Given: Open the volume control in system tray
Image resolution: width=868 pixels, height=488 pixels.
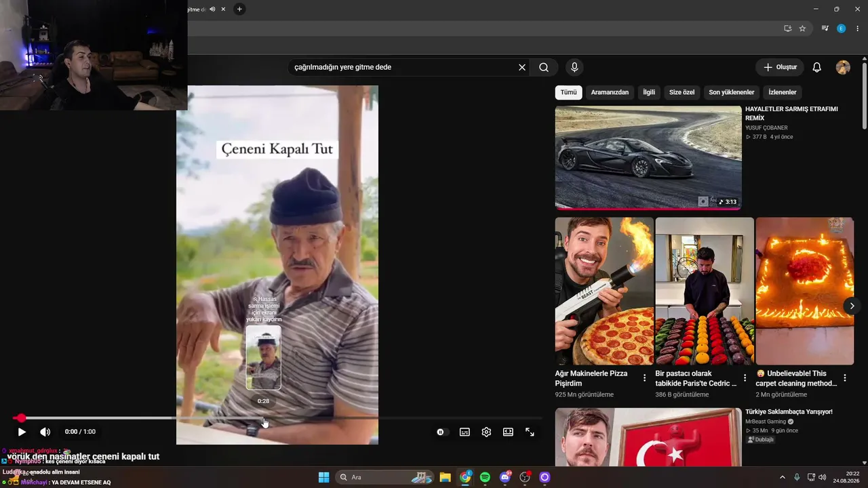Looking at the screenshot, I should coord(823,477).
